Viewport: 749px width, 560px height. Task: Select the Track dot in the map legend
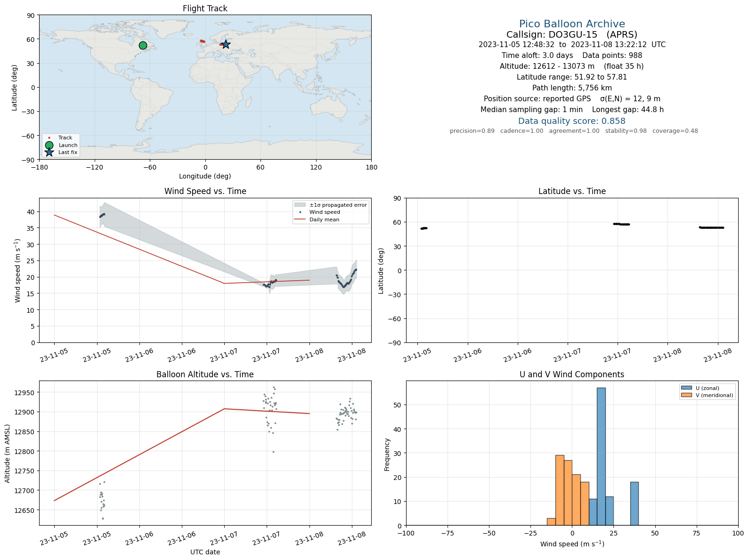[49, 138]
